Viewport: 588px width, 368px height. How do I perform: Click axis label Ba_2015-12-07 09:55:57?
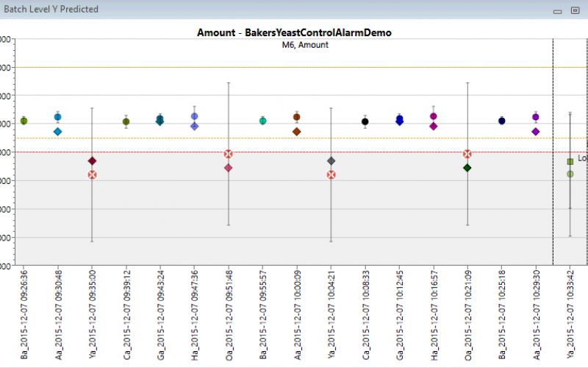[263, 315]
